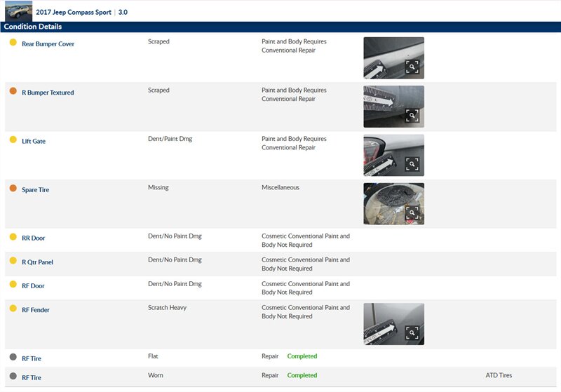Open the Rear Bumper Cover item link
The height and width of the screenshot is (392, 561).
coord(48,44)
